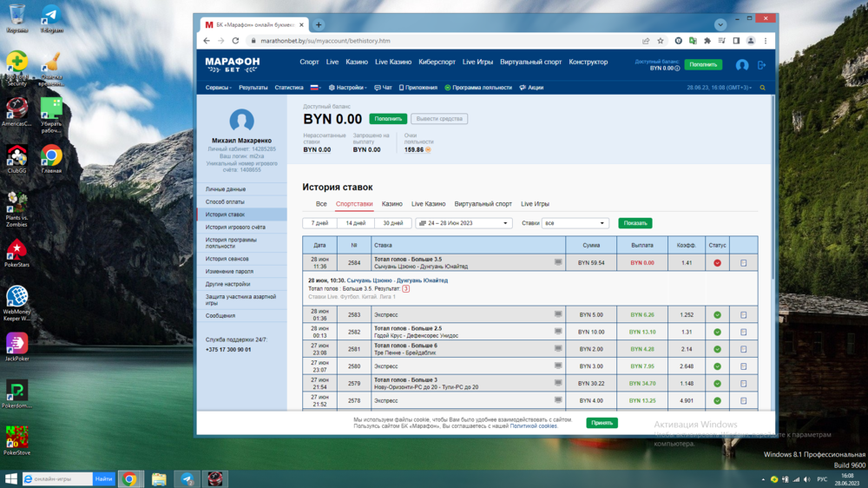Select the 14 дней period toggle
The height and width of the screenshot is (488, 868).
356,223
